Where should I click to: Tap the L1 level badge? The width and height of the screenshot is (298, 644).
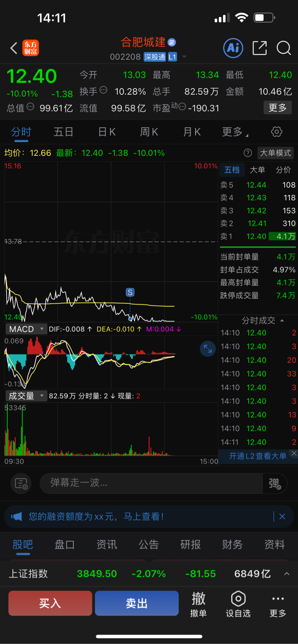click(172, 57)
